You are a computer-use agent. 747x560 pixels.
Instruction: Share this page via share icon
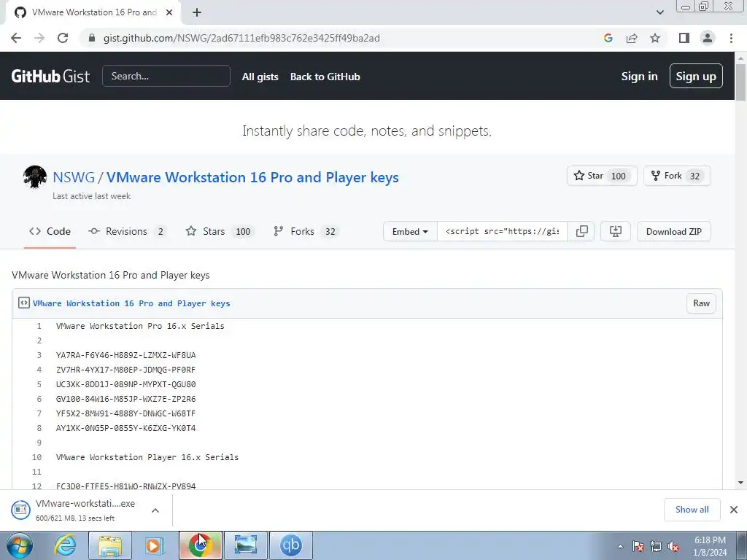click(632, 38)
